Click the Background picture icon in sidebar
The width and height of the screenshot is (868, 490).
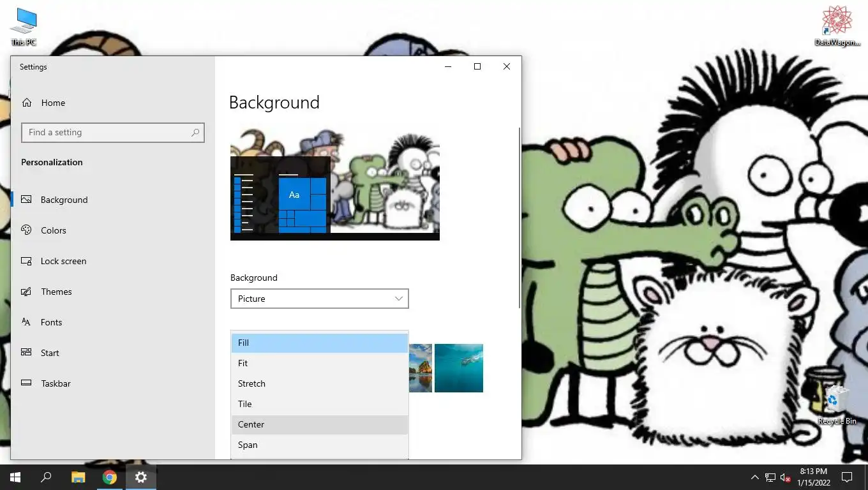[27, 200]
